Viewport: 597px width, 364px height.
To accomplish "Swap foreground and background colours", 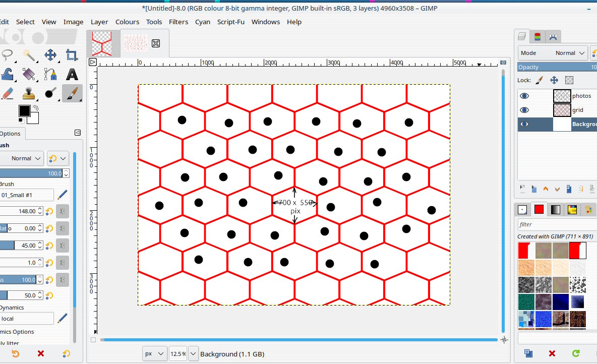I will tap(36, 107).
